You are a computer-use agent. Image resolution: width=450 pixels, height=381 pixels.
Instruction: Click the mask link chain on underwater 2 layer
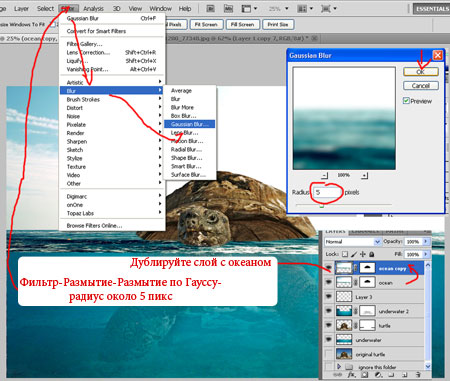point(356,311)
